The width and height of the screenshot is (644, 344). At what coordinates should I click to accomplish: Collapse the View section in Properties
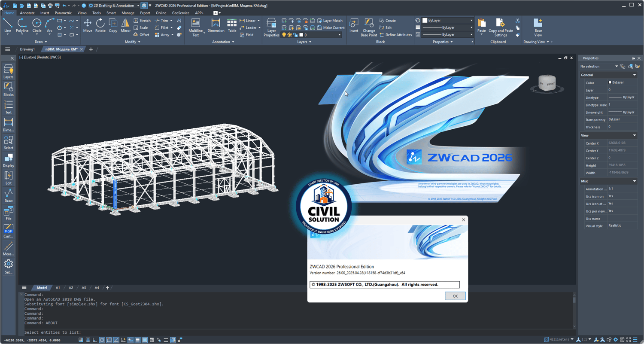pyautogui.click(x=634, y=135)
